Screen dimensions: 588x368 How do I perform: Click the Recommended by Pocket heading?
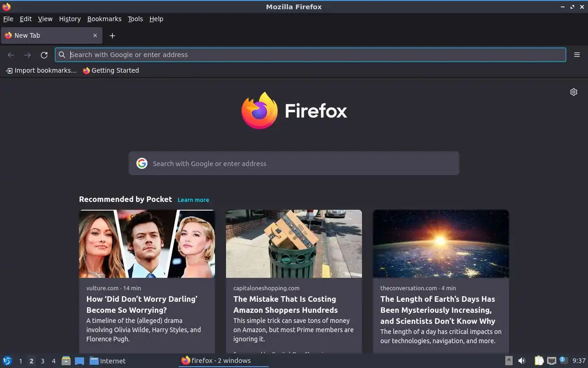pyautogui.click(x=125, y=199)
